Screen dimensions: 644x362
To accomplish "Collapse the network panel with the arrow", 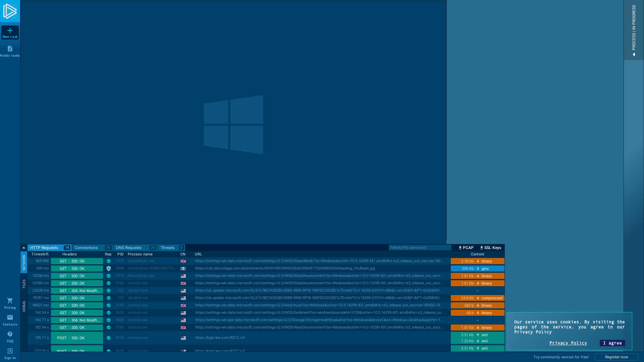I will click(23, 248).
